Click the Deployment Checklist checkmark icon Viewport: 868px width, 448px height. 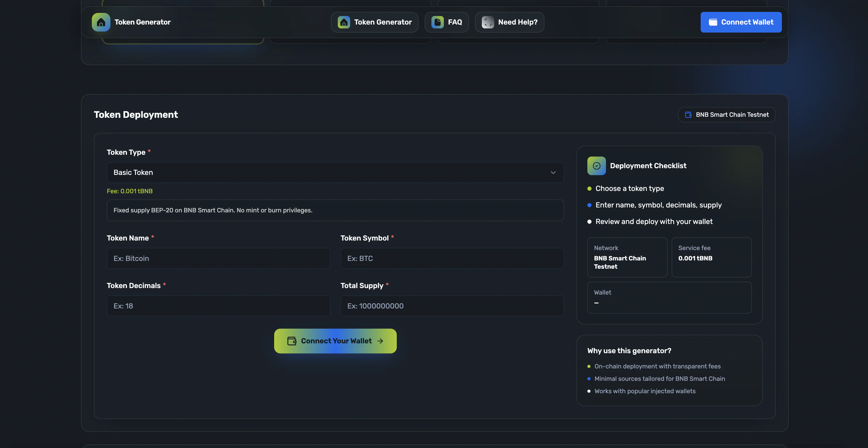[x=596, y=166]
